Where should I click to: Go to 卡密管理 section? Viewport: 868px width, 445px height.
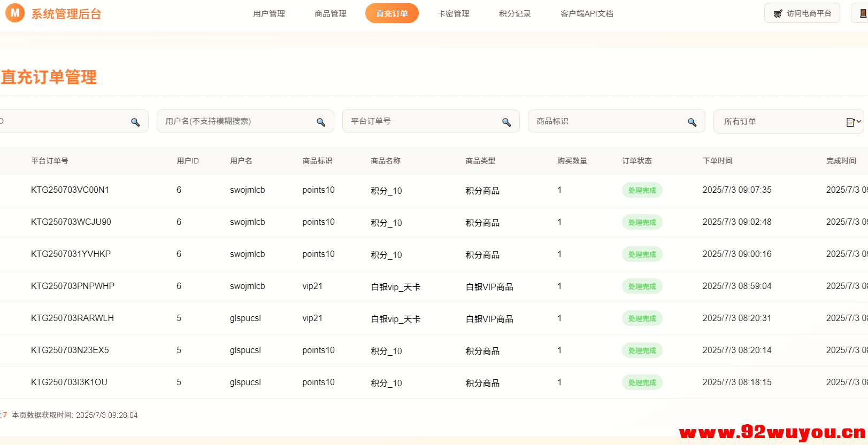point(454,14)
